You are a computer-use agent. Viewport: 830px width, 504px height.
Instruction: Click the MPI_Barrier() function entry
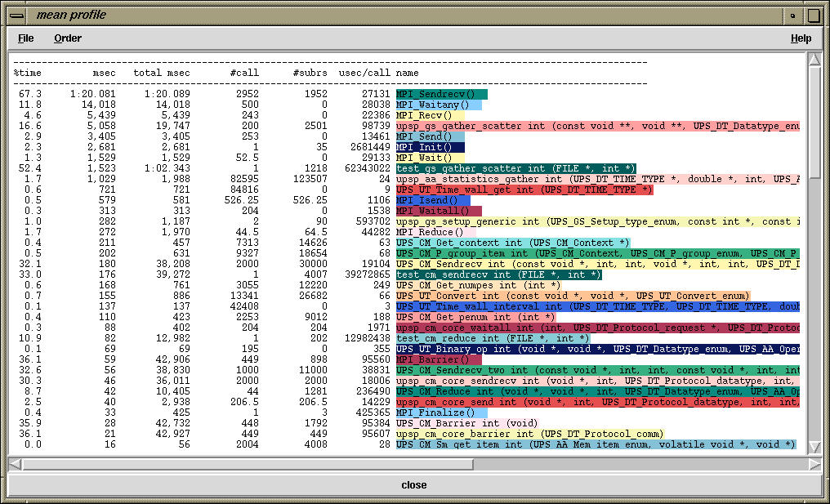point(439,359)
